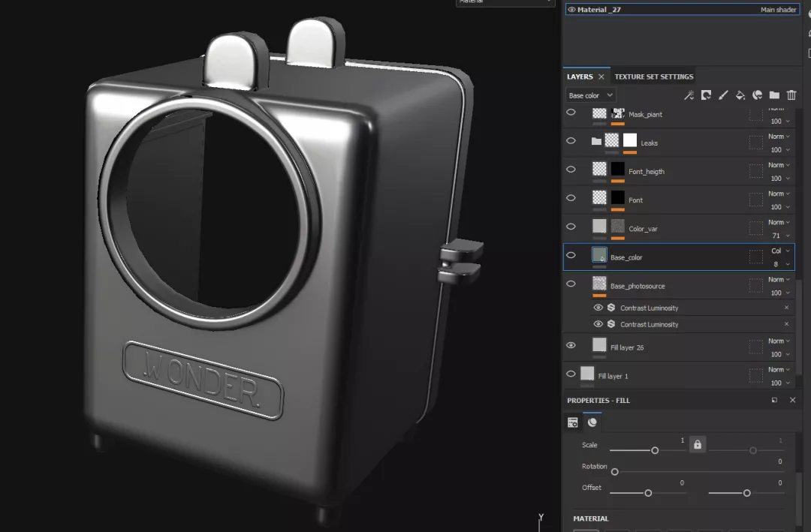This screenshot has height=532, width=811.
Task: Open blend mode dropdown of Leaks folder
Action: click(779, 137)
